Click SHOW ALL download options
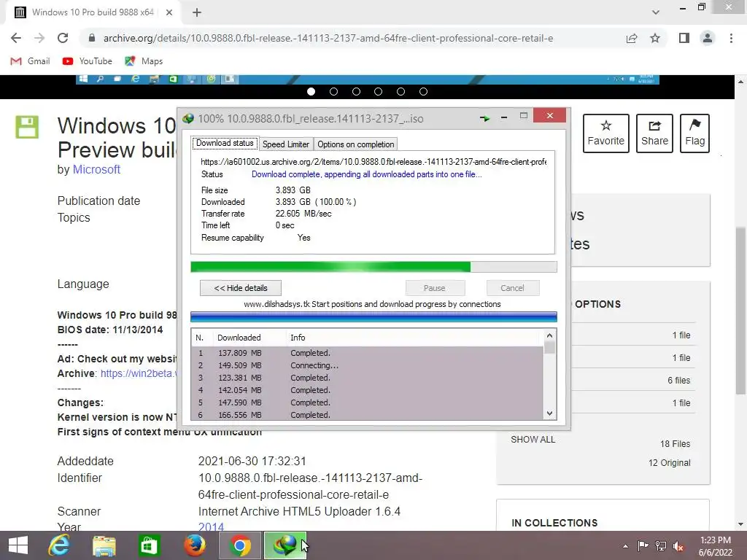 (533, 440)
